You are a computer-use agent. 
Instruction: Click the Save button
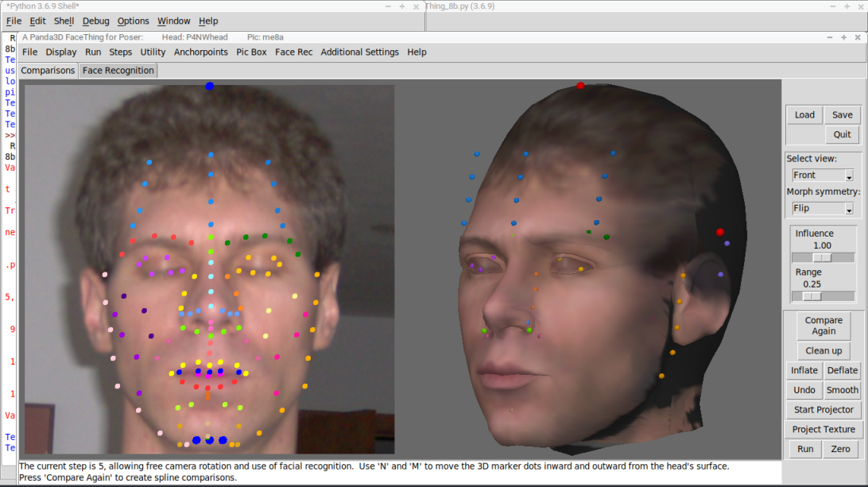pyautogui.click(x=842, y=115)
